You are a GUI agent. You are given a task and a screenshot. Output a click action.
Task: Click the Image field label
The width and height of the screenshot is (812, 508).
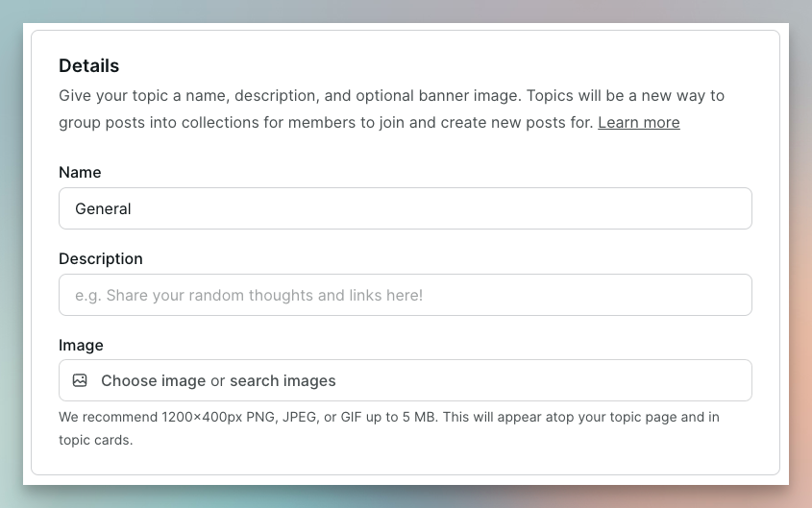[81, 345]
